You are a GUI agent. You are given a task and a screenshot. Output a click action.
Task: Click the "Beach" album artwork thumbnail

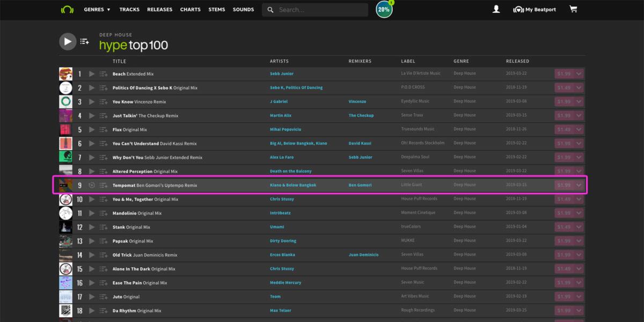pos(65,74)
